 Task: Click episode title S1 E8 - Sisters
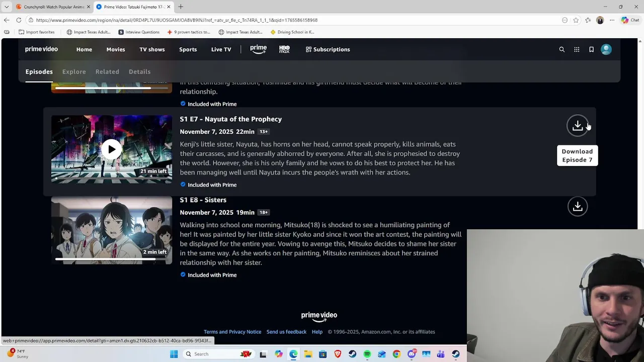pyautogui.click(x=203, y=200)
